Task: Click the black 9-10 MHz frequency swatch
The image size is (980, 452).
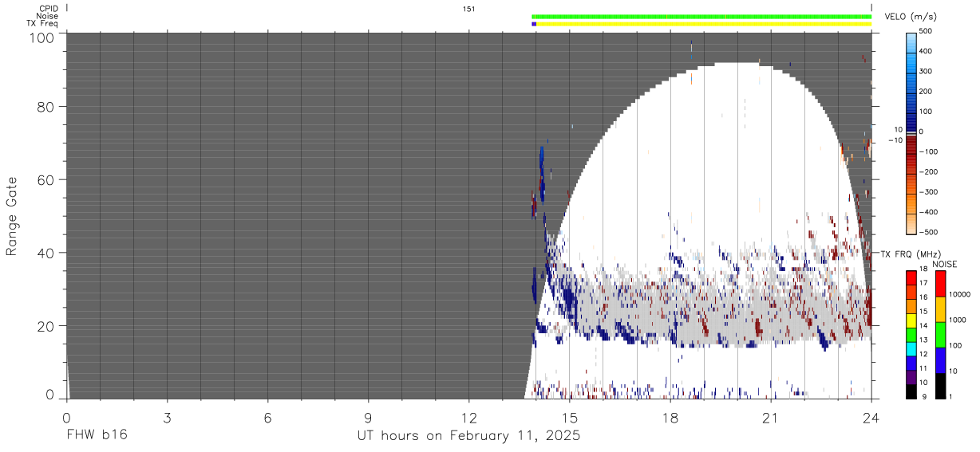Action: [x=912, y=391]
